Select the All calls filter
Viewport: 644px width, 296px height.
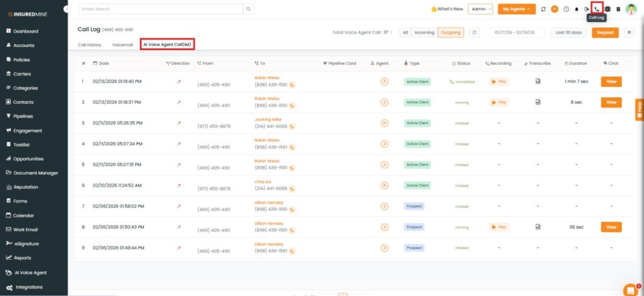tap(405, 33)
